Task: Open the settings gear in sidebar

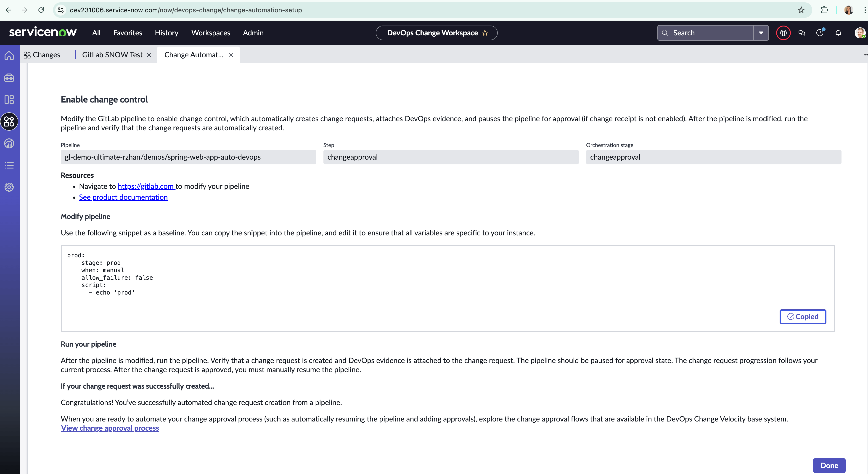Action: [x=9, y=187]
